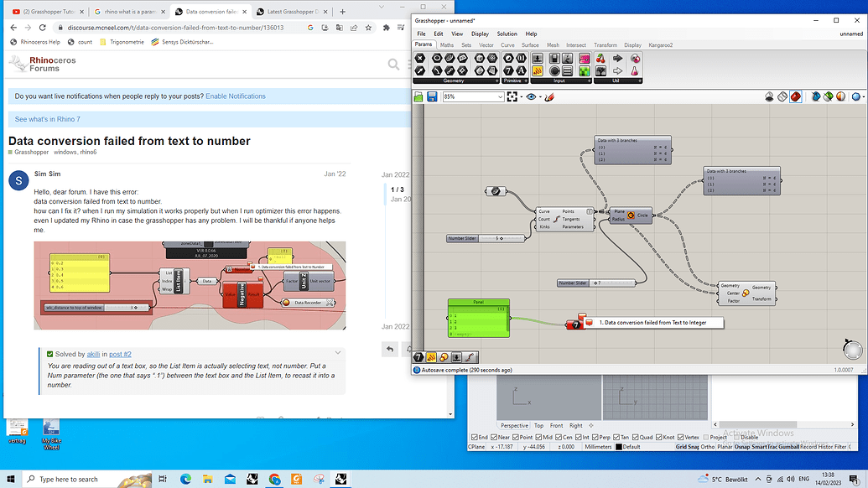Viewport: 868px width, 488px height.
Task: Toggle the End osnap checkbox
Action: click(474, 437)
